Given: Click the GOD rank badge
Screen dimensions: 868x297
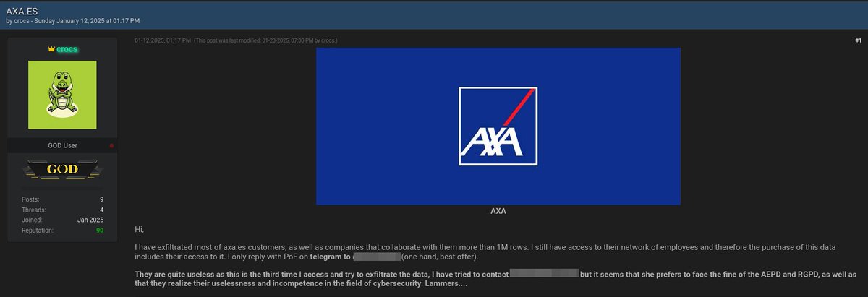Looking at the screenshot, I should tap(61, 171).
